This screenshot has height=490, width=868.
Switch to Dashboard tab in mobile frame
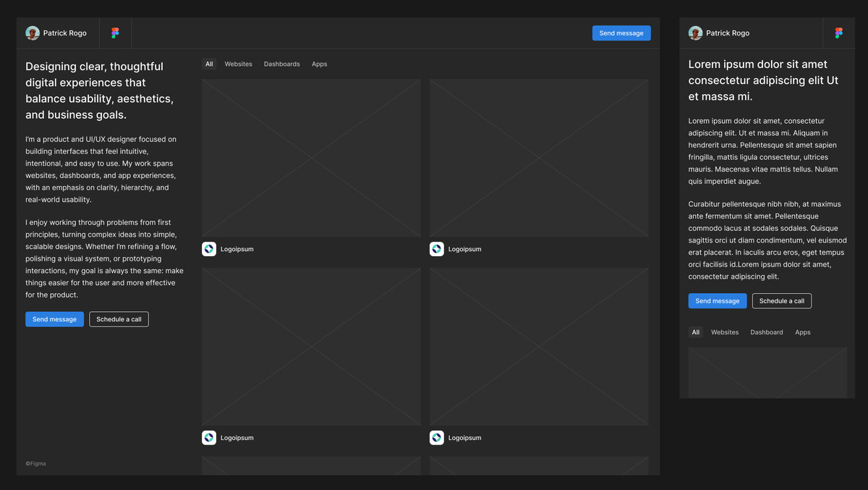(x=767, y=332)
